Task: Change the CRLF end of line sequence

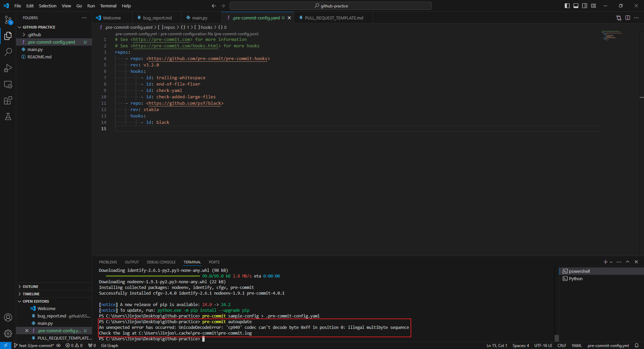Action: tap(562, 345)
